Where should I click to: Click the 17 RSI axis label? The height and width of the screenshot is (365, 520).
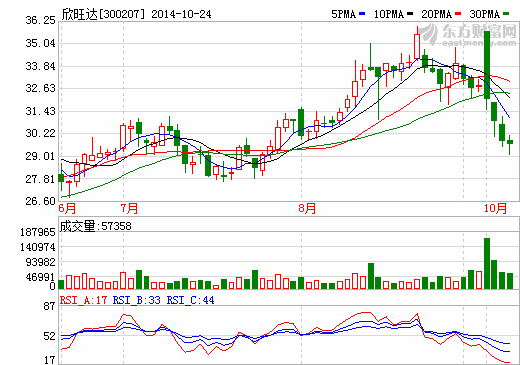(x=49, y=360)
